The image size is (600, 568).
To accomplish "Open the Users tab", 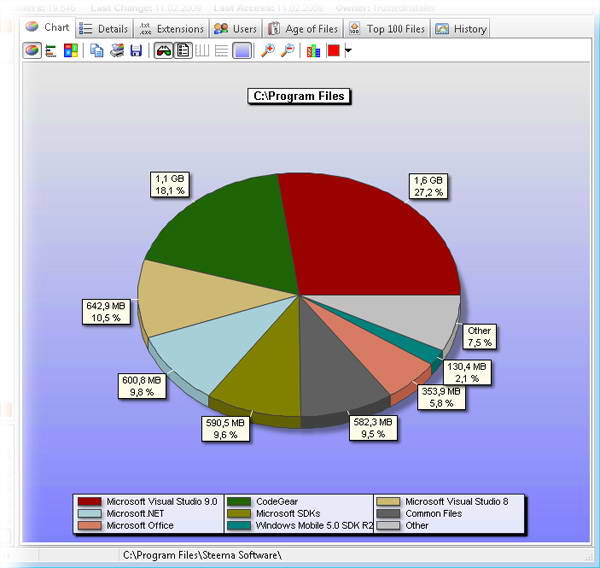I will 235,29.
